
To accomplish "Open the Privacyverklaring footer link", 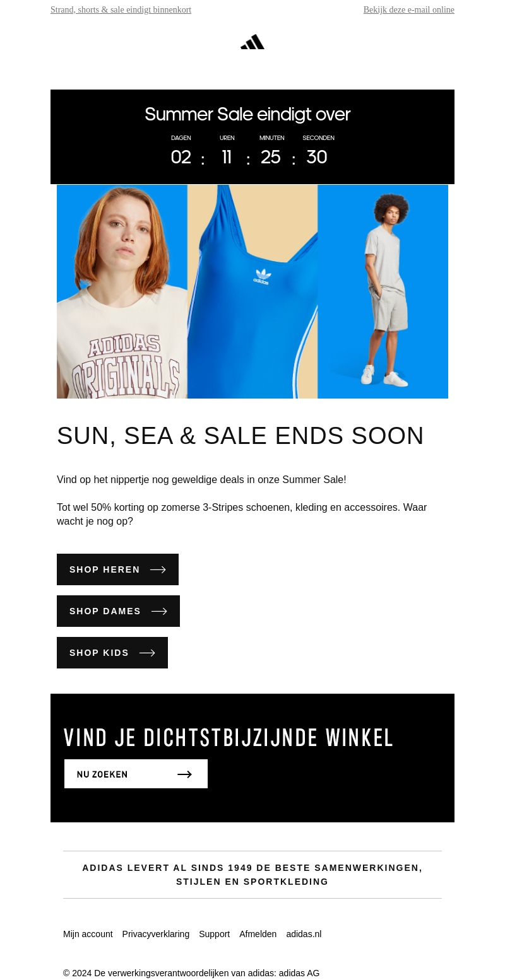I will pyautogui.click(x=156, y=934).
